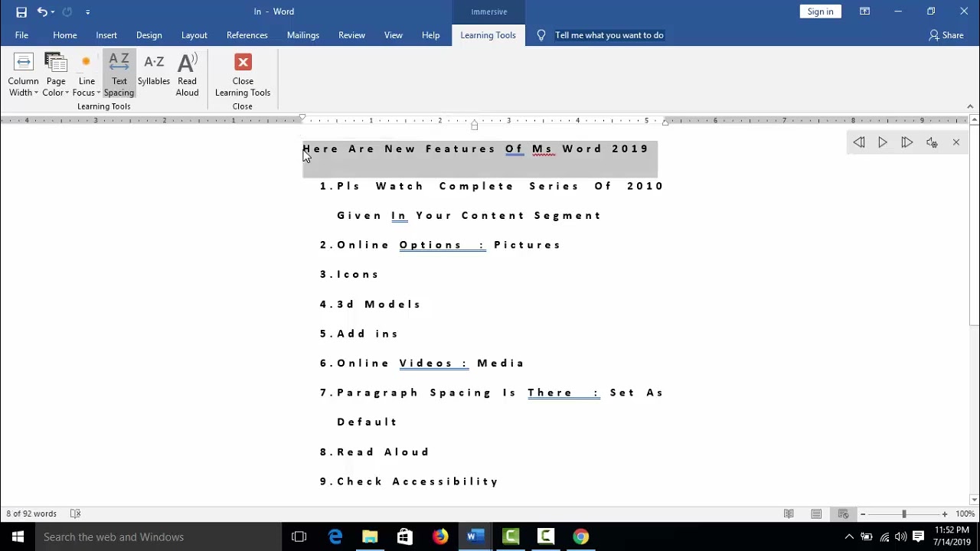This screenshot has height=551, width=980.
Task: Open the View tab
Action: 394,35
